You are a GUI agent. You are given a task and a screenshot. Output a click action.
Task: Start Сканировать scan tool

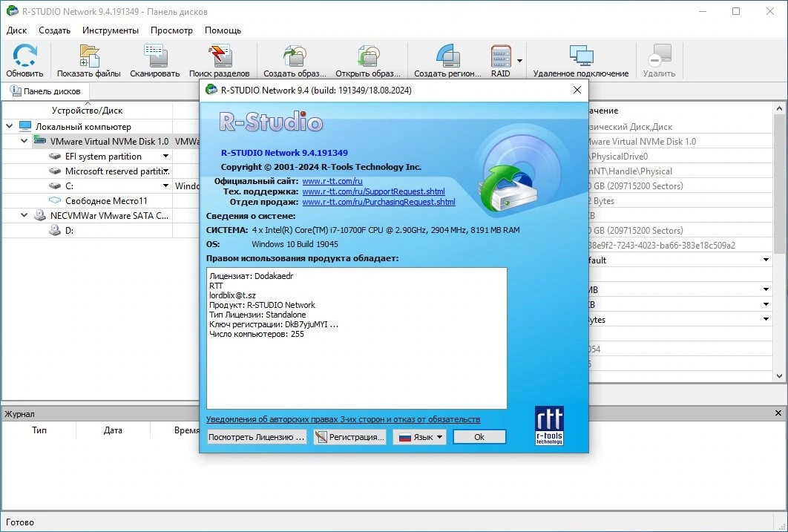tap(155, 55)
